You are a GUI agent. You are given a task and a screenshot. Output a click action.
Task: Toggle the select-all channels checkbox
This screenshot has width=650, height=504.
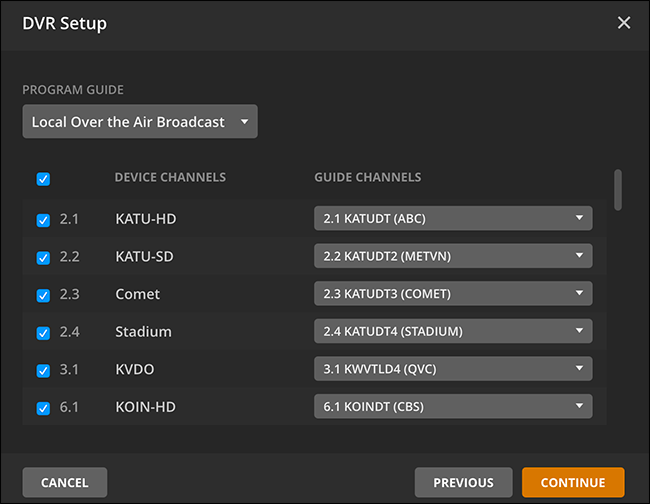[x=43, y=179]
